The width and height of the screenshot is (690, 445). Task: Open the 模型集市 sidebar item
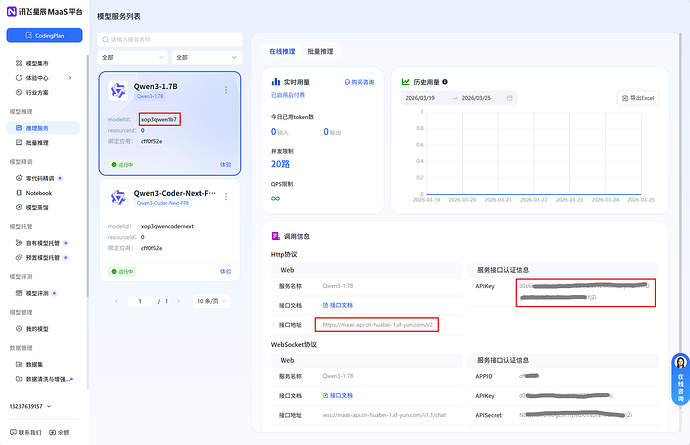40,63
